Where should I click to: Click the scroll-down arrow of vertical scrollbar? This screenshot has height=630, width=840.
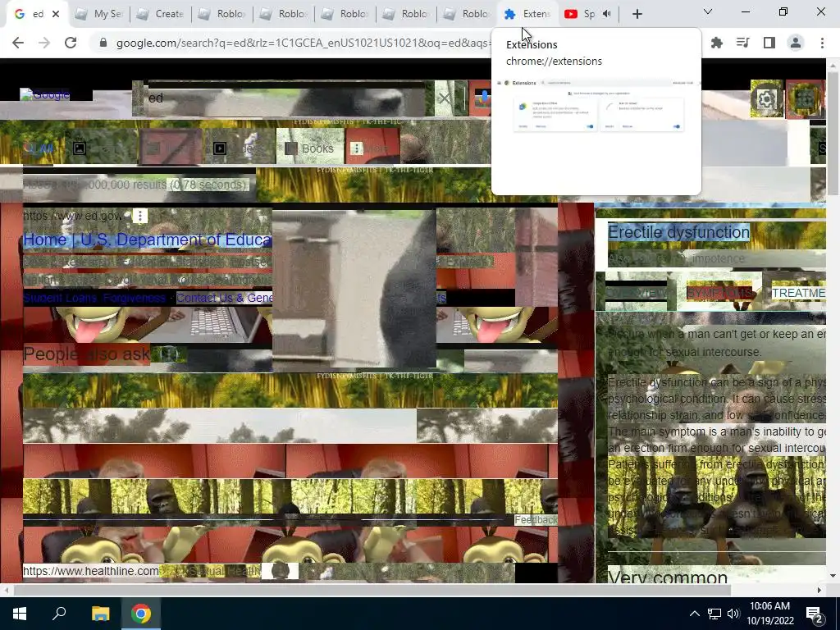point(833,577)
